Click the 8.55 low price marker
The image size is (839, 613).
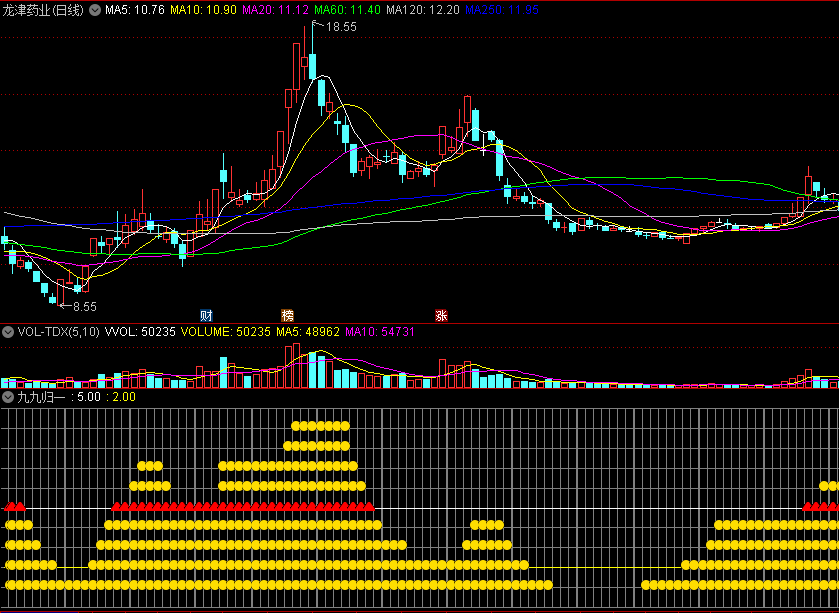(x=85, y=306)
